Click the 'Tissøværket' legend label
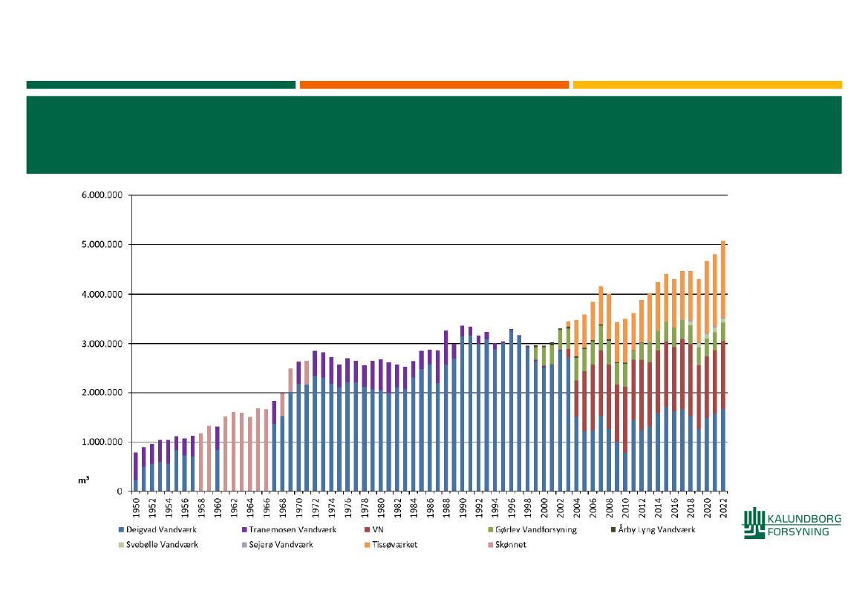Image resolution: width=868 pixels, height=614 pixels. coord(395,545)
